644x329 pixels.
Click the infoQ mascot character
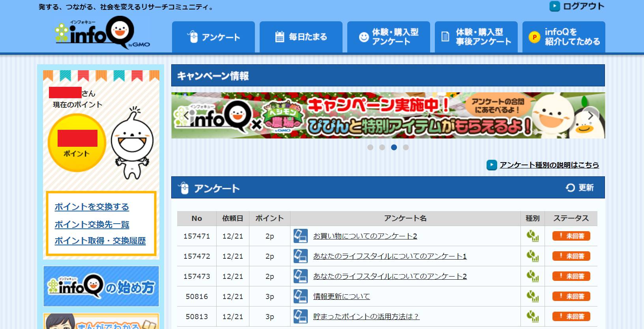coord(132,143)
